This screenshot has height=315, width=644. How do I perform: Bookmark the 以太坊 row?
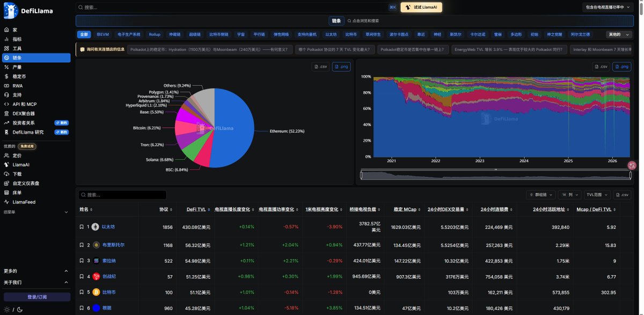[x=82, y=227]
